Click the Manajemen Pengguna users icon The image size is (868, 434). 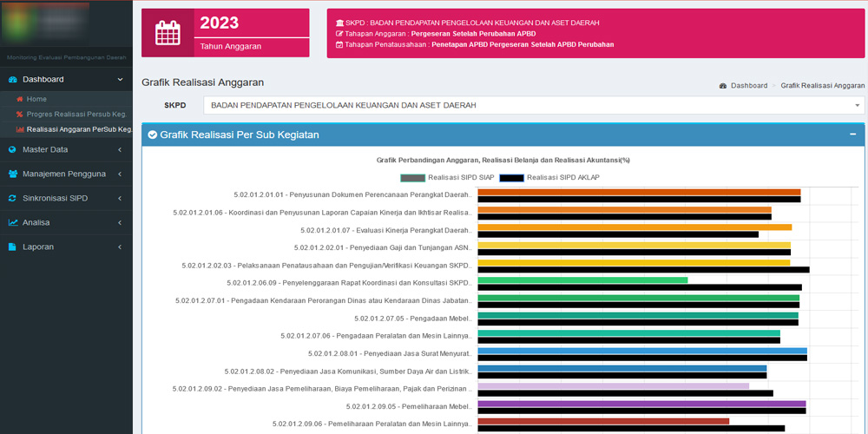coord(13,174)
